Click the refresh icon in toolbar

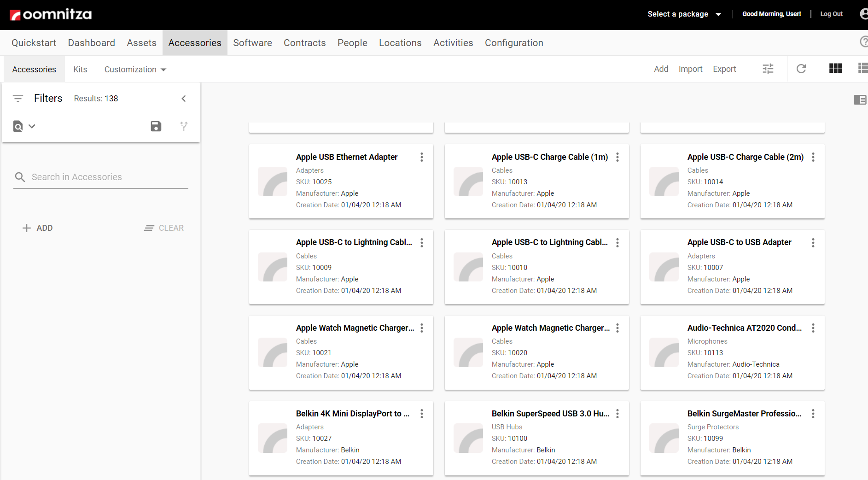(x=801, y=69)
